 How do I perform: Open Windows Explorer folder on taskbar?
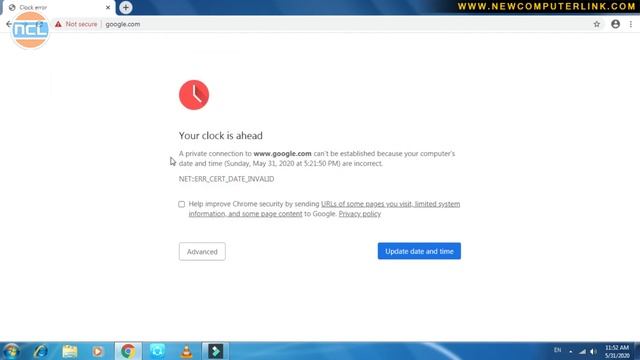click(70, 351)
